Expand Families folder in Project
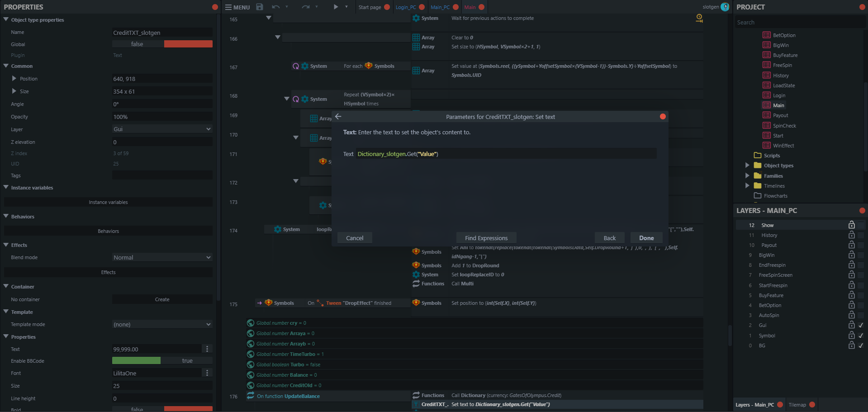Image resolution: width=868 pixels, height=412 pixels. click(747, 175)
